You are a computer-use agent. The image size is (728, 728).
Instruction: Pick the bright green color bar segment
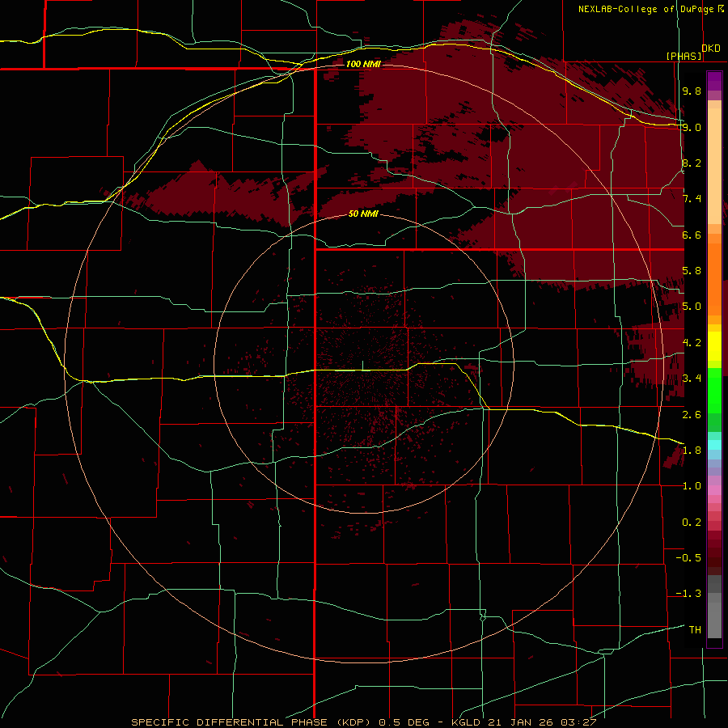click(714, 390)
